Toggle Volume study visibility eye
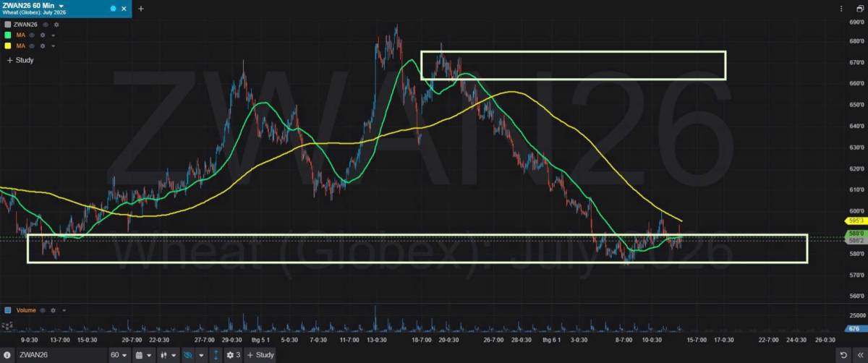 point(43,310)
